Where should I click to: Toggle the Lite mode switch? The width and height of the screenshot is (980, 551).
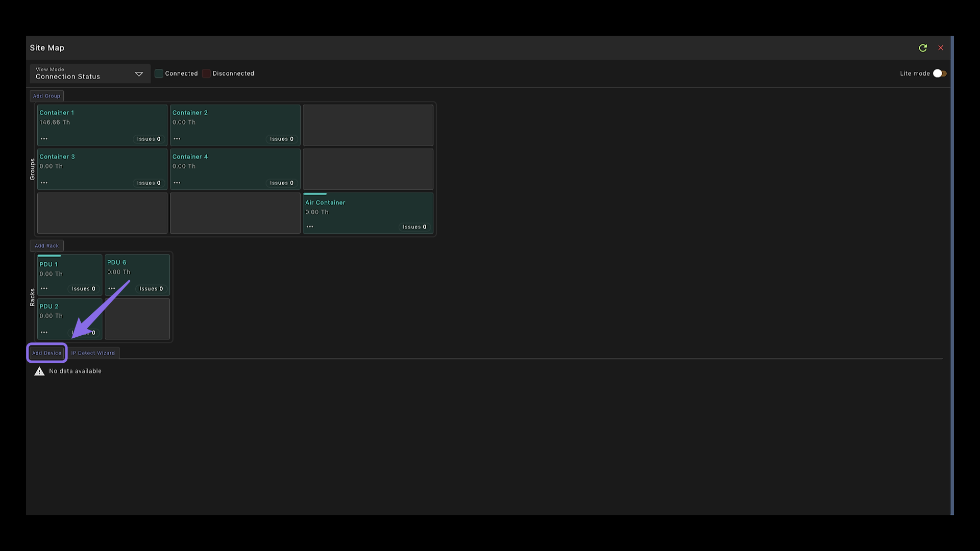click(x=940, y=73)
